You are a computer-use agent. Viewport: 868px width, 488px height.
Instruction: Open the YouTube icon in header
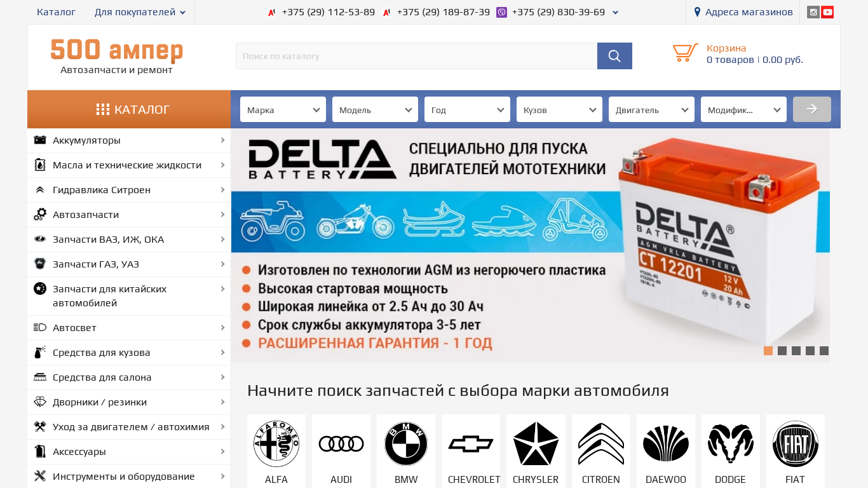(827, 12)
